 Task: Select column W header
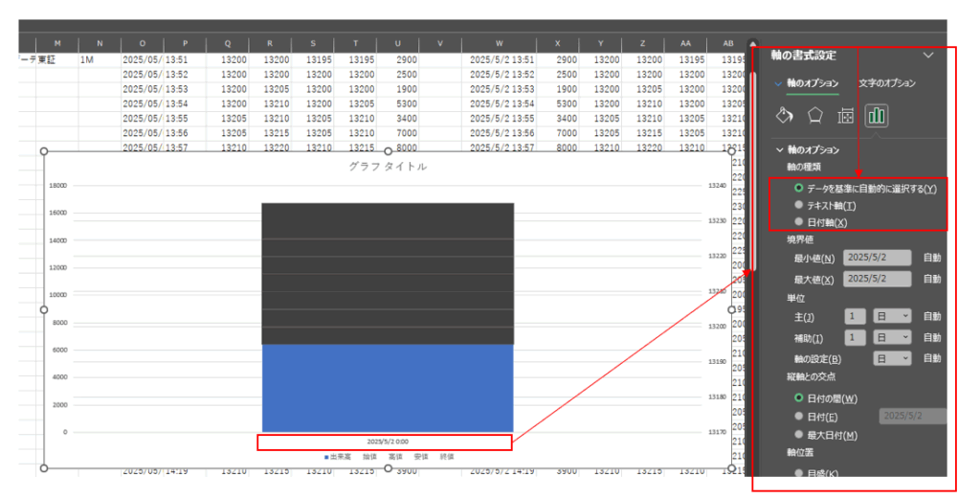pos(500,43)
